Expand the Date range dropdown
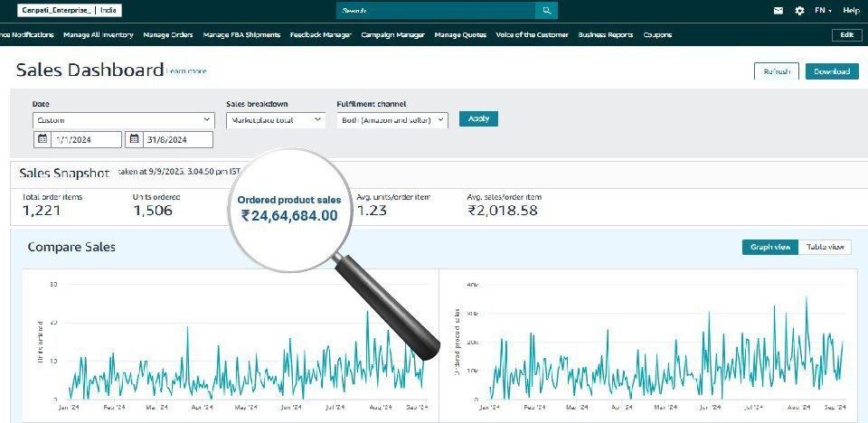 tap(123, 119)
